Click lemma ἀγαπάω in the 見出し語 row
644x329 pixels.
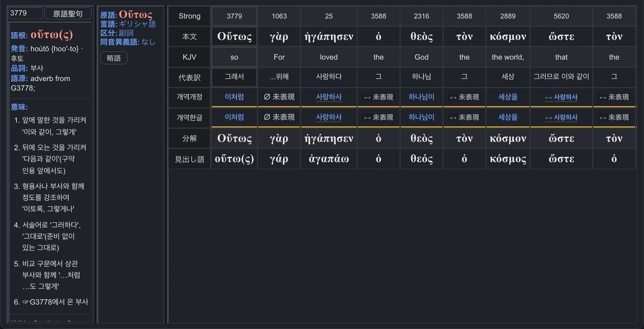[329, 159]
